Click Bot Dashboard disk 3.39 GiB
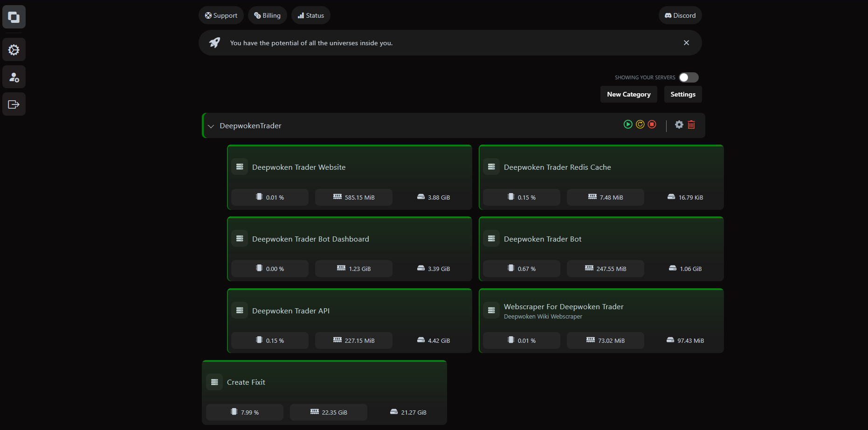Screen dimensions: 868x430 (434, 269)
